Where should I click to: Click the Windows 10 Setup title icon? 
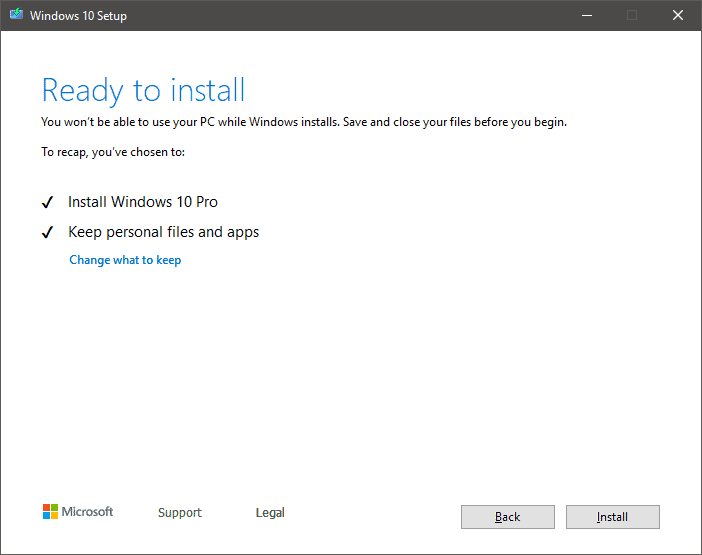16,15
